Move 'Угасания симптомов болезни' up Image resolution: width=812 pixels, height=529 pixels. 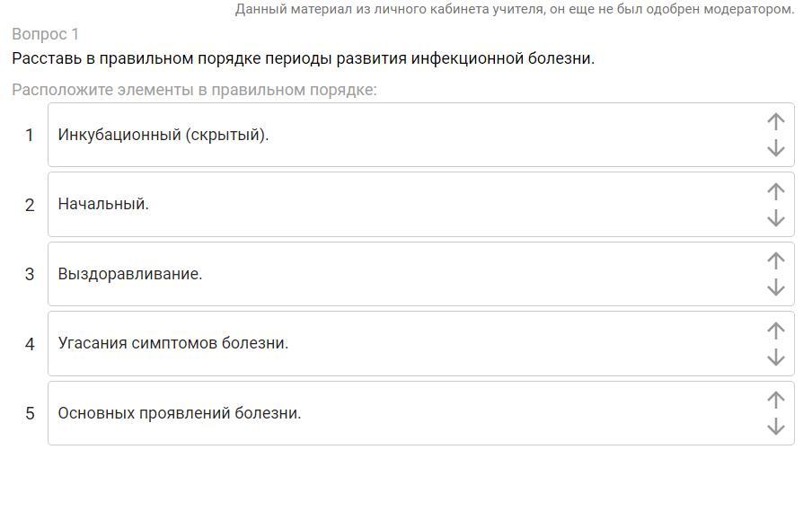[776, 331]
